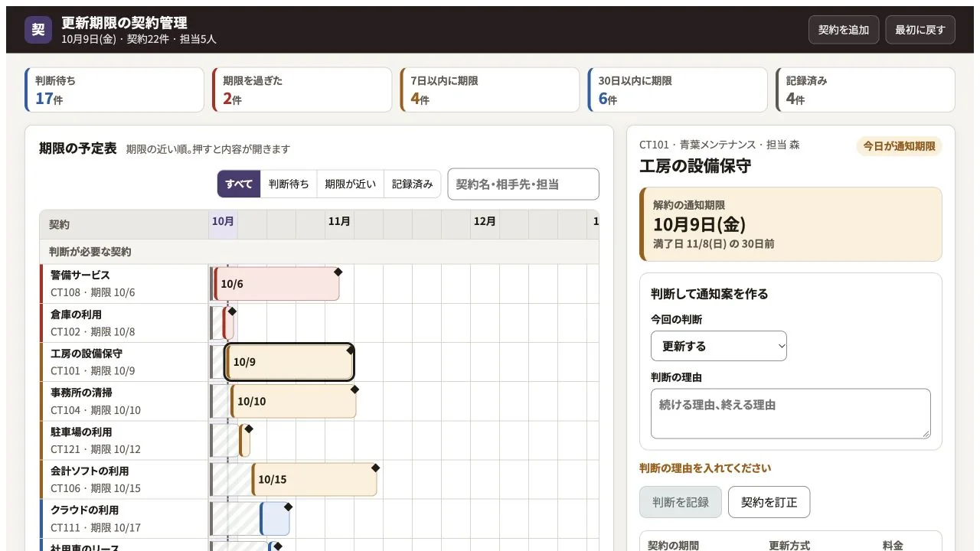Click the 工房の設備保守 detail panel heading

(x=695, y=166)
